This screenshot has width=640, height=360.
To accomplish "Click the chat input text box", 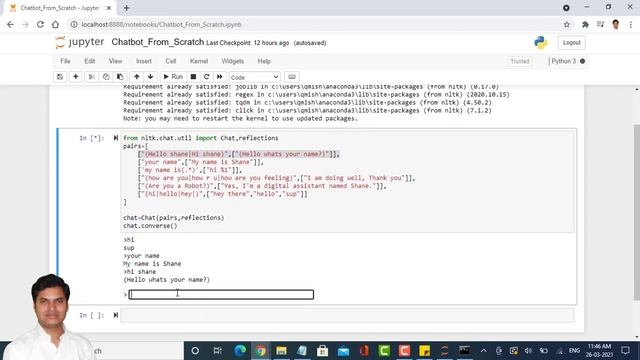I will pyautogui.click(x=221, y=294).
